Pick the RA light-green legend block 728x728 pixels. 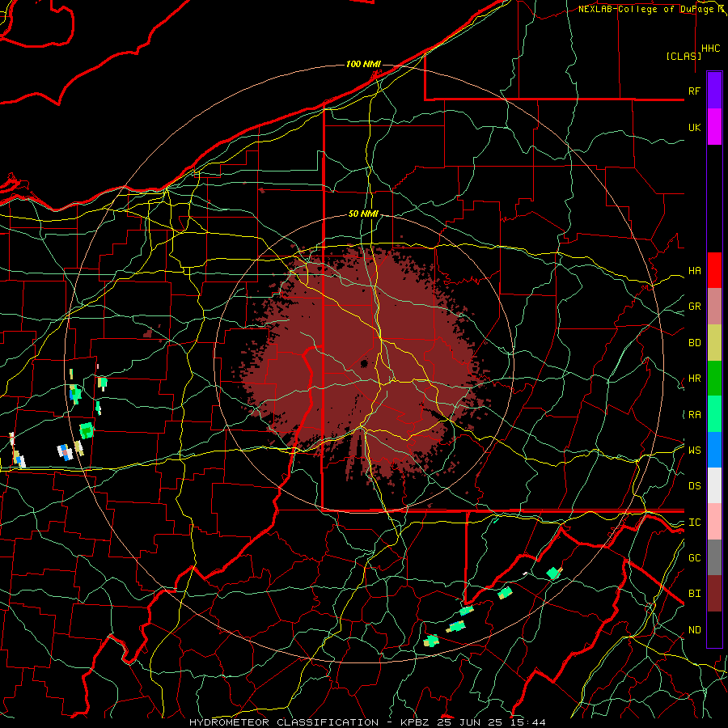coord(714,414)
